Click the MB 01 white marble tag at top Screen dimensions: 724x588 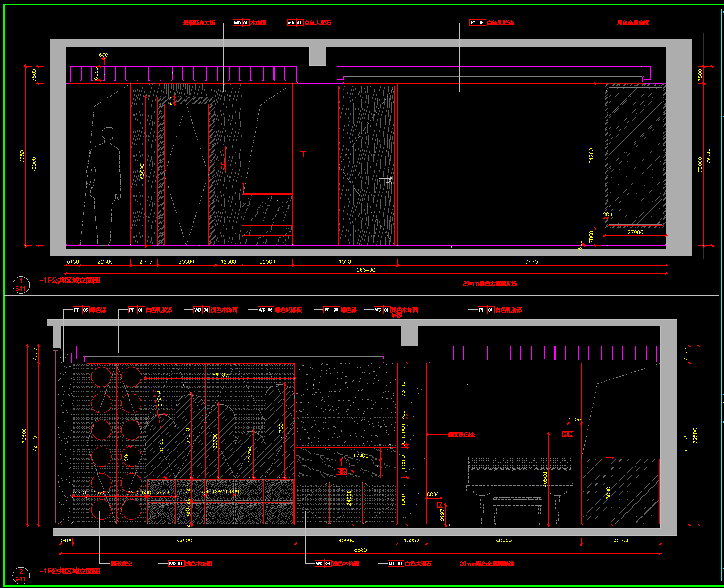[295, 23]
